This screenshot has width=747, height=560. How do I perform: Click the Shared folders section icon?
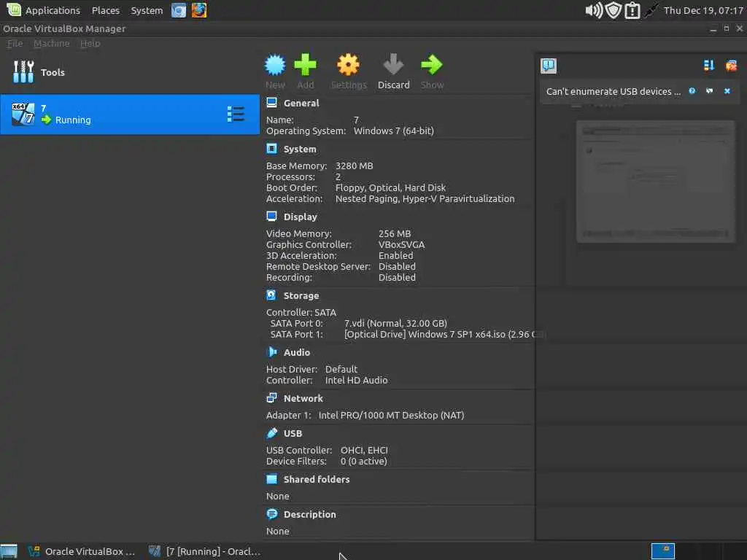(x=271, y=478)
